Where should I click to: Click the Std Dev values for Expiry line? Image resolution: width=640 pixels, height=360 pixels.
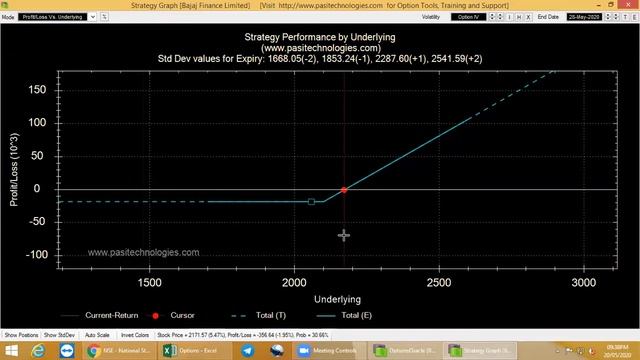pos(320,59)
